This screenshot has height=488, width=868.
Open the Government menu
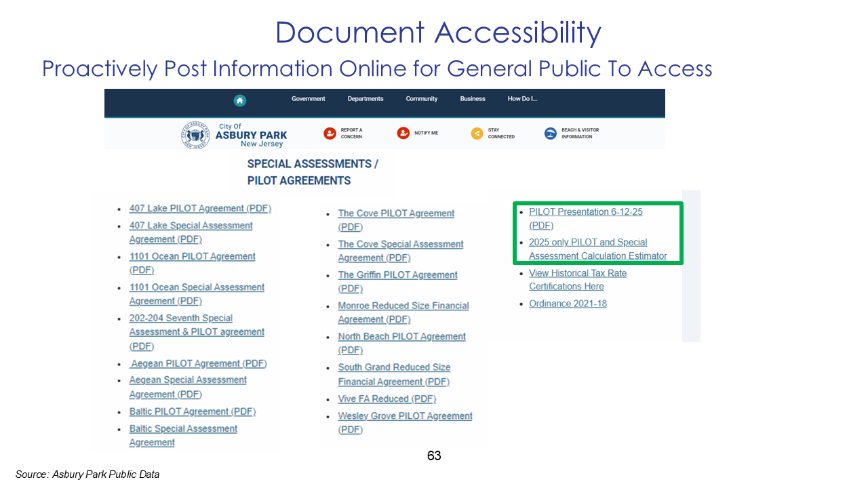click(x=309, y=99)
